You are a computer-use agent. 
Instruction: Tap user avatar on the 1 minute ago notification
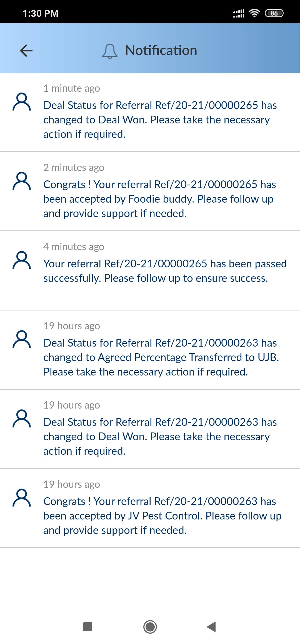[22, 102]
